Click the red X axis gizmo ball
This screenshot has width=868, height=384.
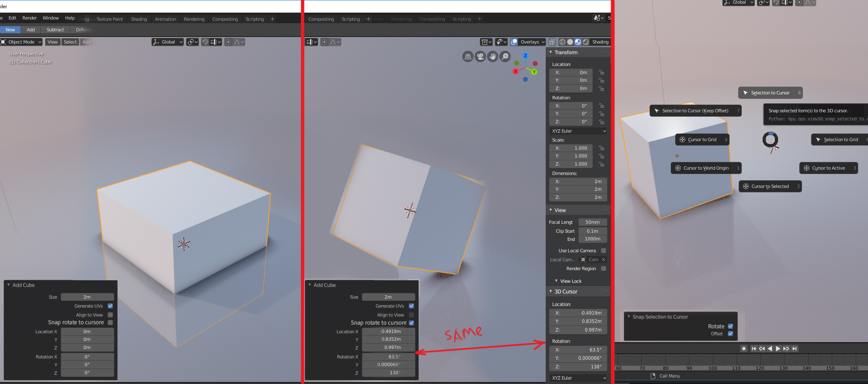(516, 71)
